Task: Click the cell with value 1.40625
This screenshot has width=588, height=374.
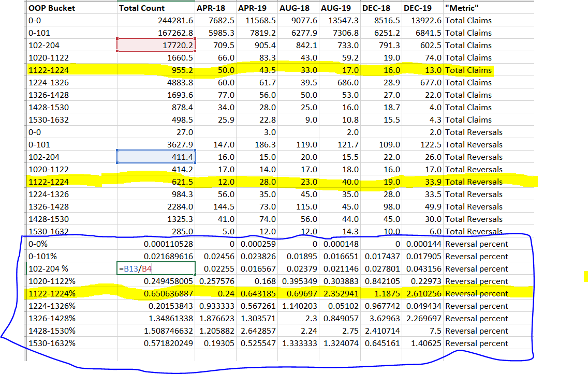Action: point(422,343)
